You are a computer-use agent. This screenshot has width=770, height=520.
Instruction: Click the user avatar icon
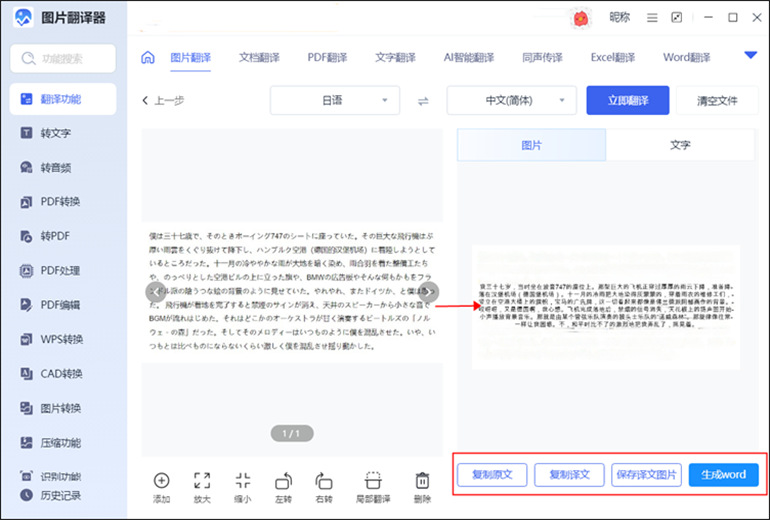click(581, 19)
